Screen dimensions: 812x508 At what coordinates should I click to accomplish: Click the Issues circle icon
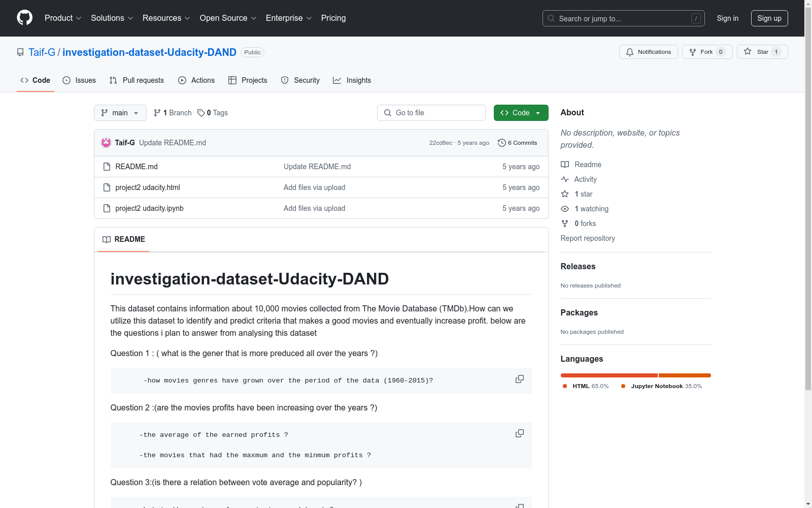[x=66, y=80]
